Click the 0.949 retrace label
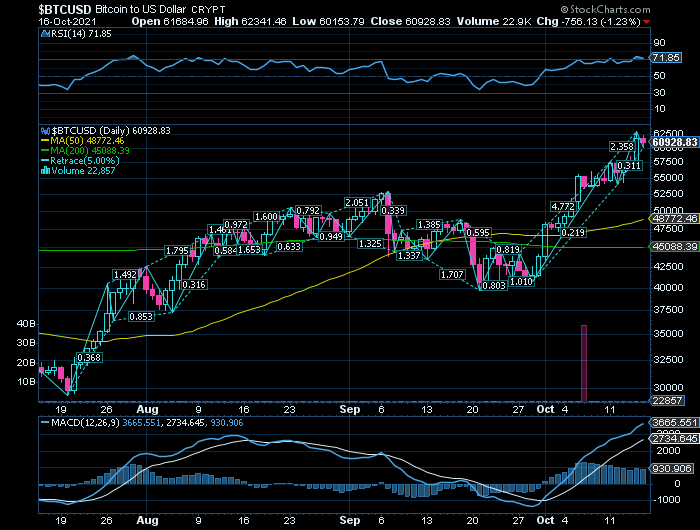Screen dimensions: 700x530 (x=331, y=236)
